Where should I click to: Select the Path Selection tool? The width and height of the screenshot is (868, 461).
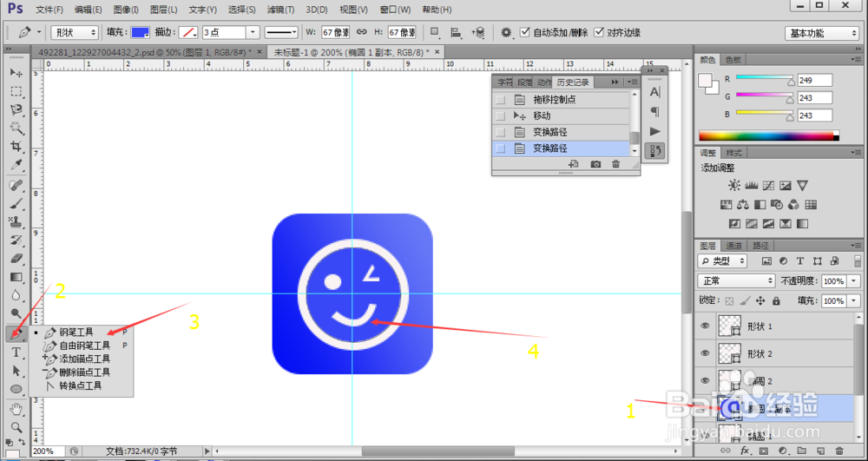point(16,371)
